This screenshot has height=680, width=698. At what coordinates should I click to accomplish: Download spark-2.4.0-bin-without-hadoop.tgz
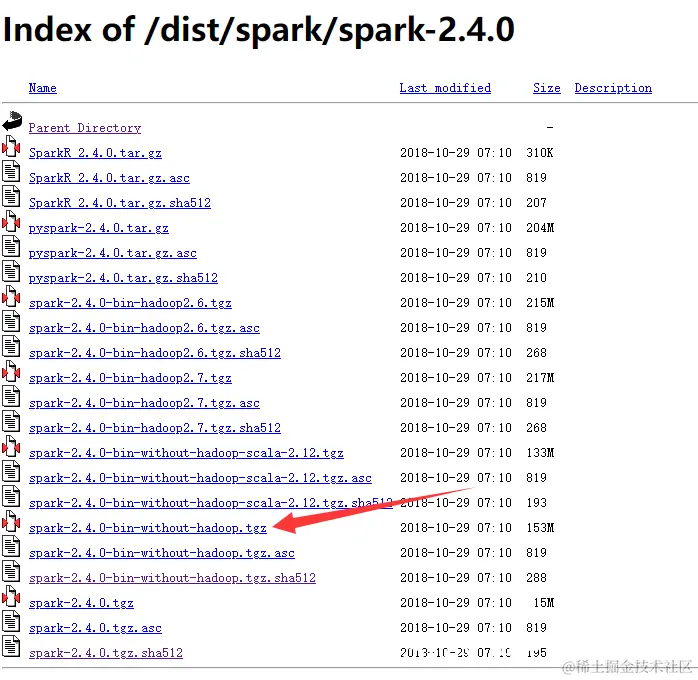[x=148, y=528]
